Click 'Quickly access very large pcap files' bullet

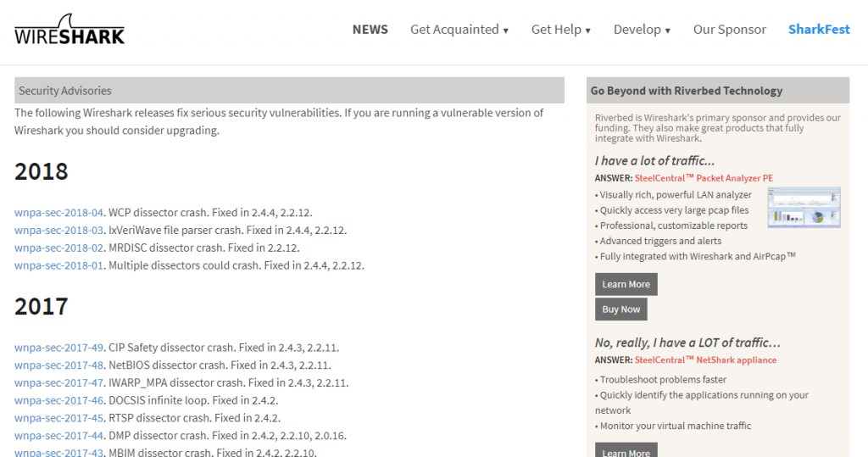[674, 210]
